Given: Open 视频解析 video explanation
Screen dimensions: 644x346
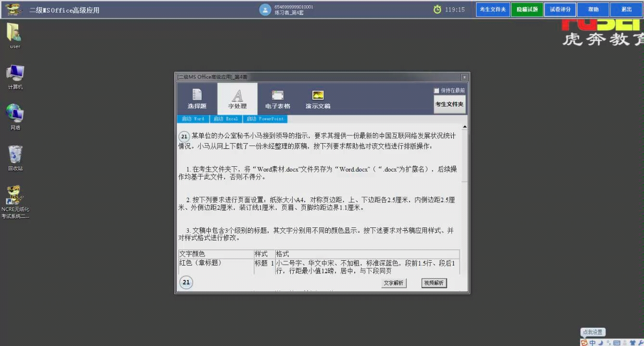Looking at the screenshot, I should pyautogui.click(x=434, y=283).
